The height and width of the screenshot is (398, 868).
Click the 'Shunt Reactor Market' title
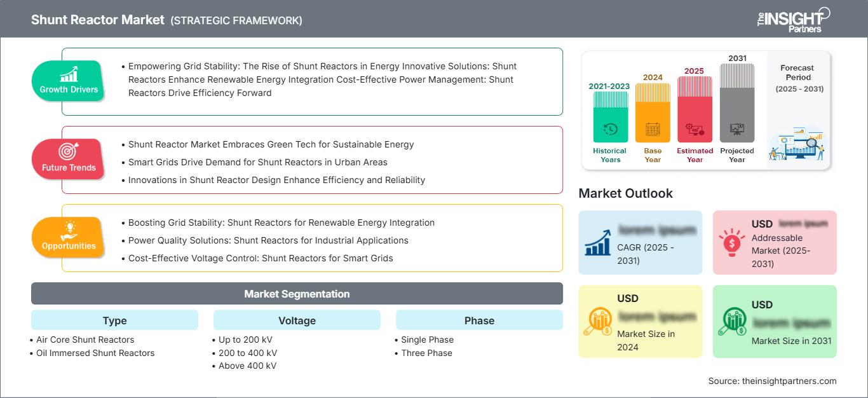pyautogui.click(x=97, y=20)
